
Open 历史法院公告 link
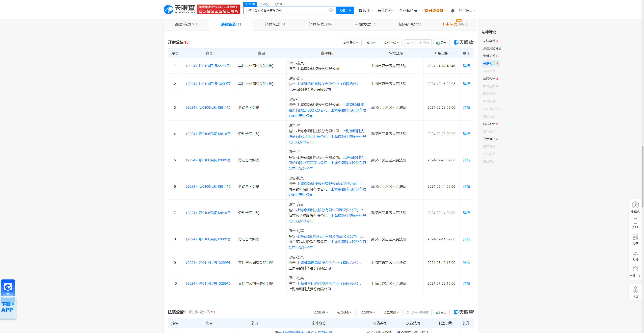pyautogui.click(x=202, y=312)
